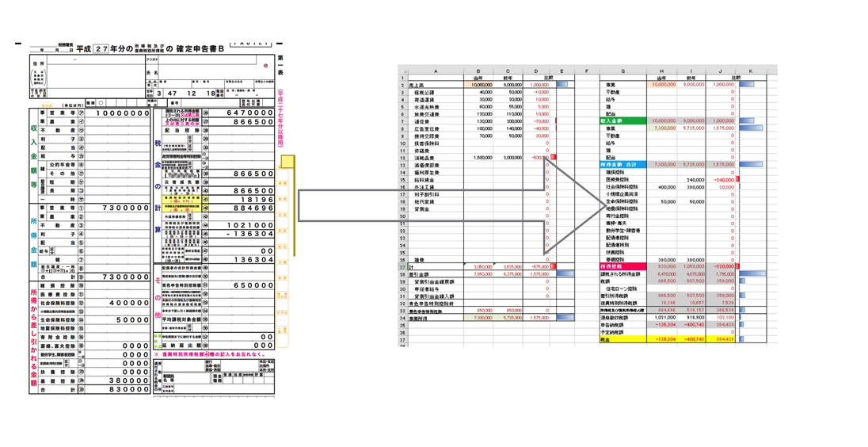Viewport: 868px width, 447px height.
Task: Click cell 通信費 in column A
Action: [436, 121]
